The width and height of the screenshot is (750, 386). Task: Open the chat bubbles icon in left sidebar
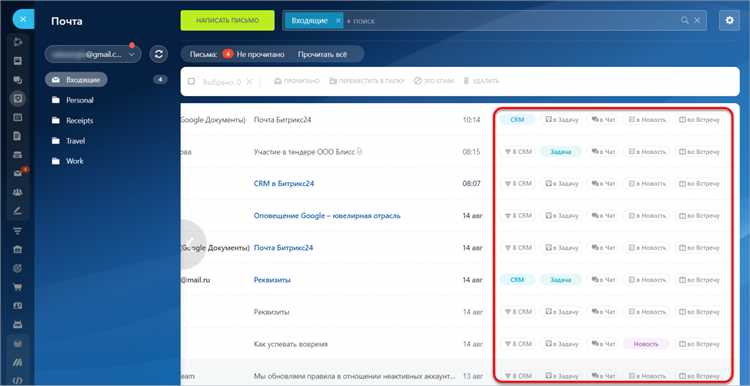tap(18, 80)
